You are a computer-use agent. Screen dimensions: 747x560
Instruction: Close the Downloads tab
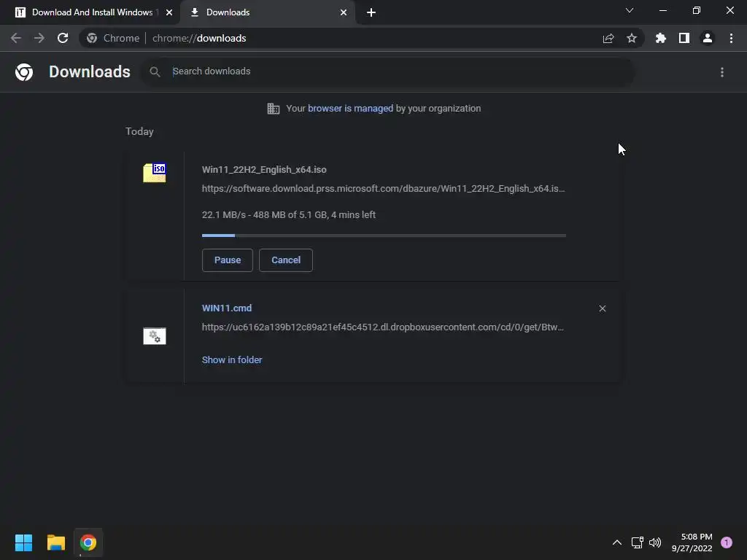tap(344, 12)
